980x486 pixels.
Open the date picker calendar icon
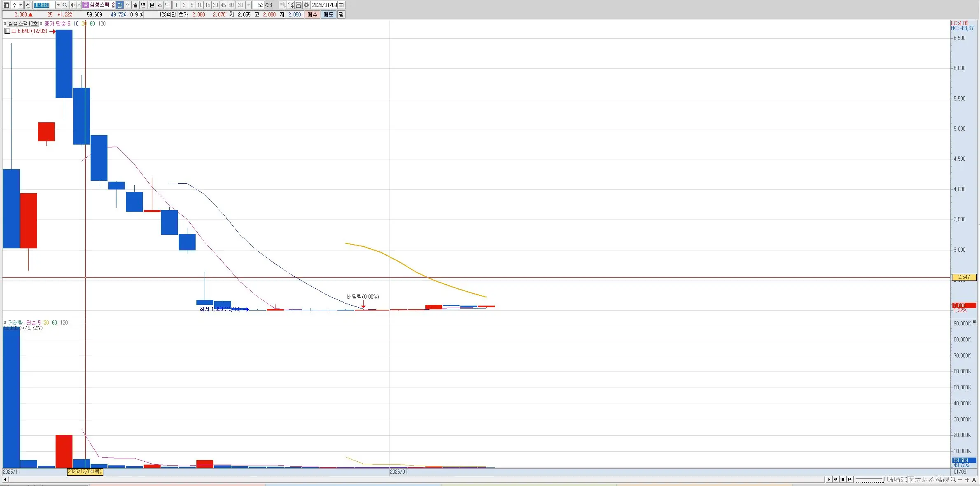pyautogui.click(x=341, y=5)
